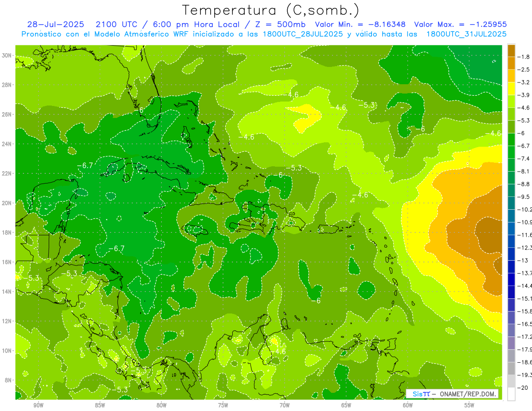Click the '90W' longitude axis label
The image size is (532, 411).
tap(39, 405)
